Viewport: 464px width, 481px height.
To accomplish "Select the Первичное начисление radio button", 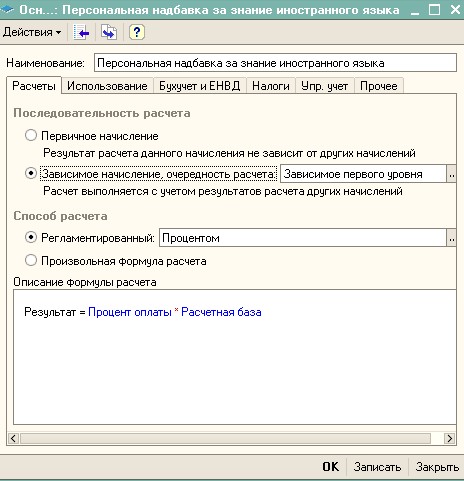I will point(31,136).
